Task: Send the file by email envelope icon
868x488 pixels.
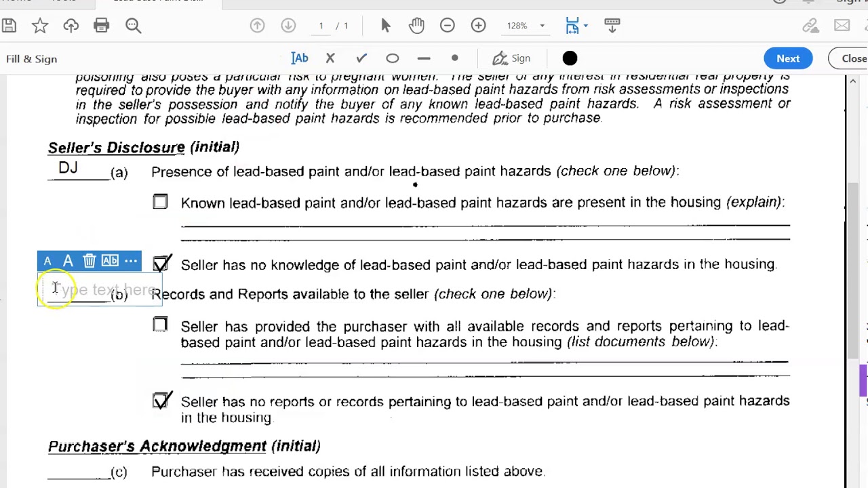Action: [842, 26]
